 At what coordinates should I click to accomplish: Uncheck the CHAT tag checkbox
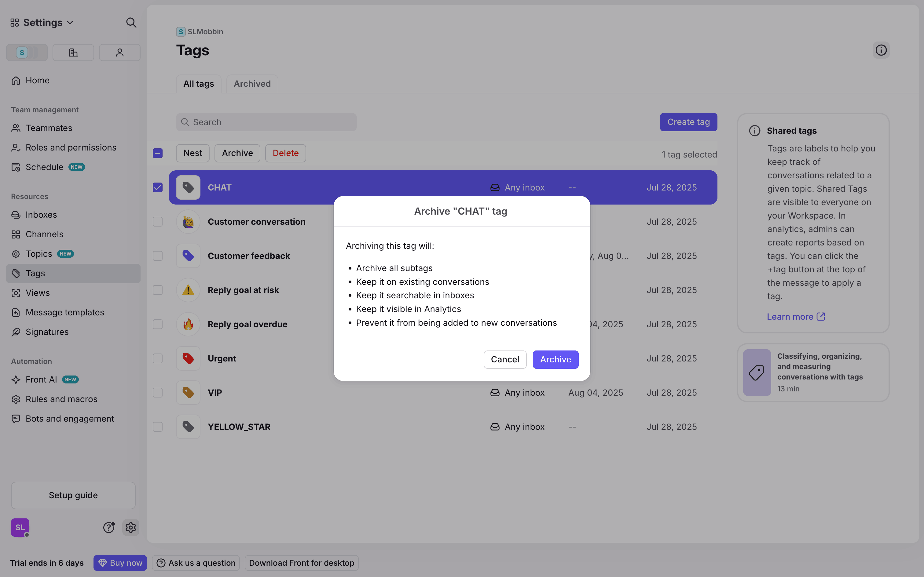pyautogui.click(x=158, y=187)
